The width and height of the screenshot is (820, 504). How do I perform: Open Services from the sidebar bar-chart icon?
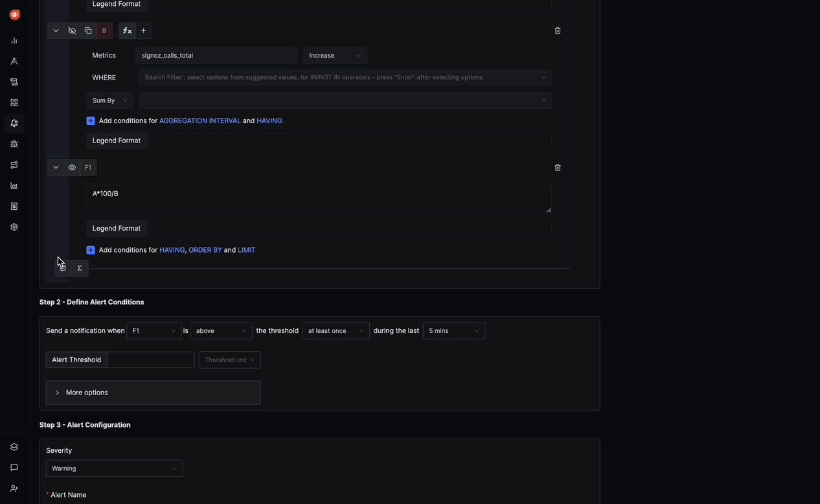coord(14,40)
